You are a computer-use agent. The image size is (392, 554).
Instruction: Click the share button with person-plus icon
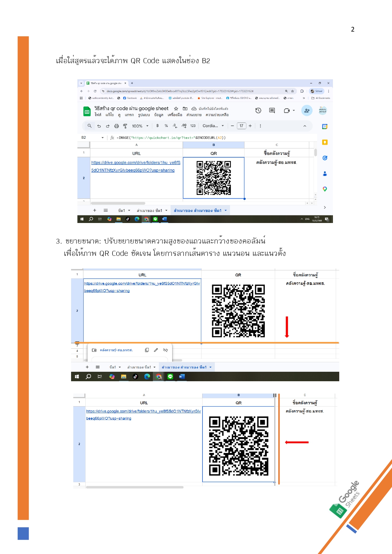307,111
